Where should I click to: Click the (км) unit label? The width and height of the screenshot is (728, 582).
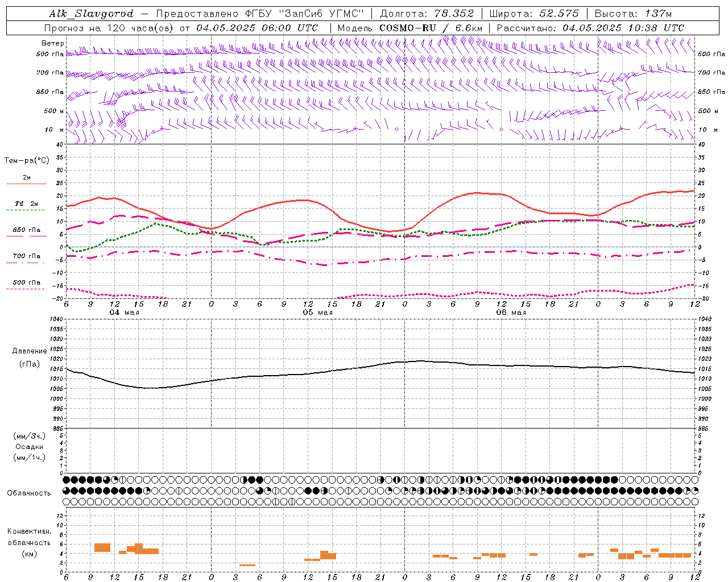(29, 554)
